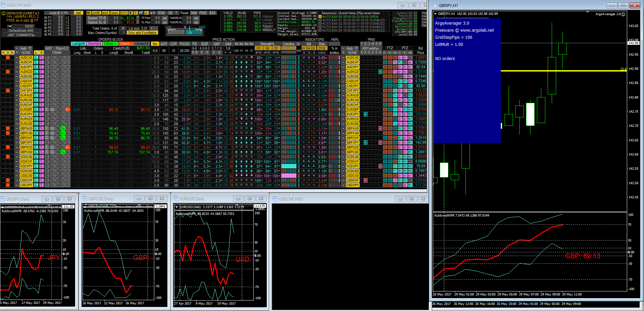Click the orange Close - button
Image resolution: width=644 pixels, height=311 pixels.
click(x=126, y=44)
